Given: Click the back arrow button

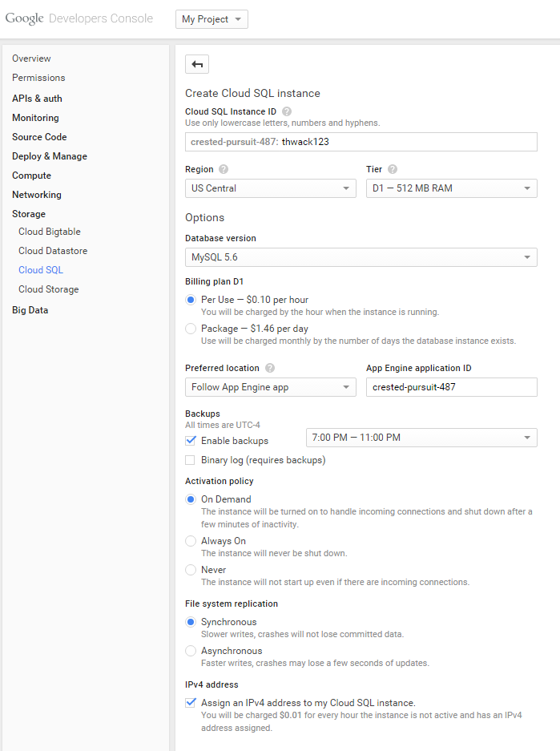Looking at the screenshot, I should [x=197, y=64].
